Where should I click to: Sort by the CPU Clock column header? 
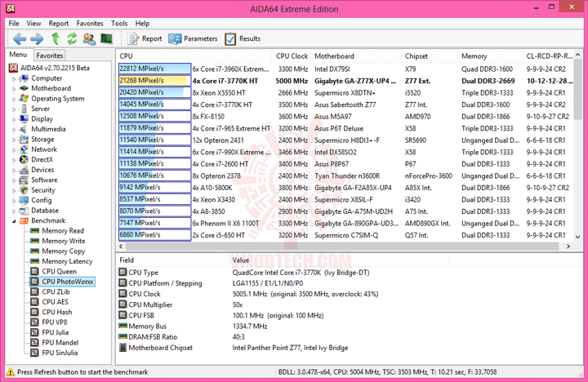pos(292,56)
